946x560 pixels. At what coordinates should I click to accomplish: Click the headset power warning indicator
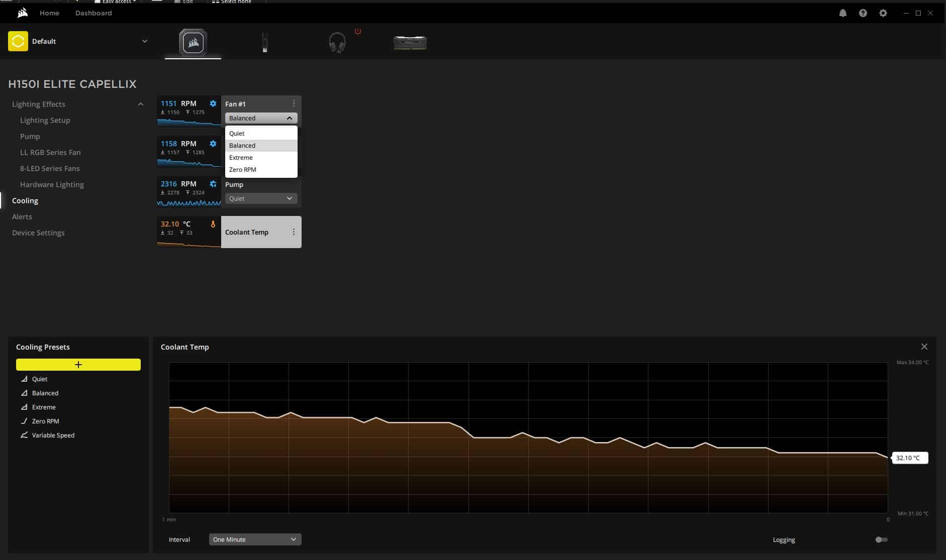click(x=358, y=31)
